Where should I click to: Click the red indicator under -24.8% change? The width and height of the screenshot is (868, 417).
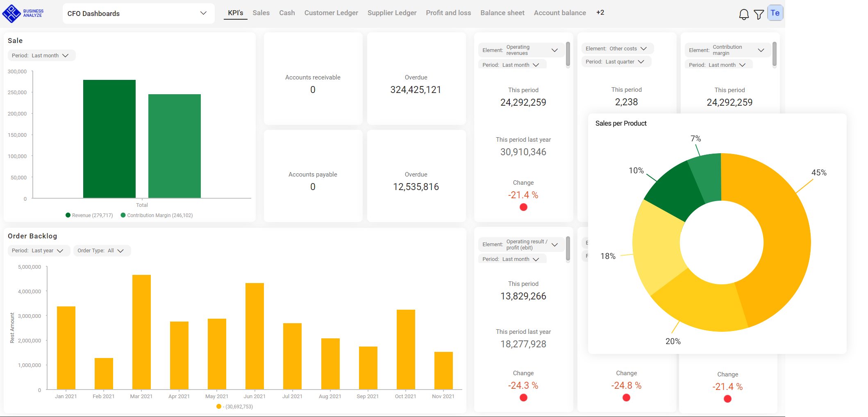(626, 397)
